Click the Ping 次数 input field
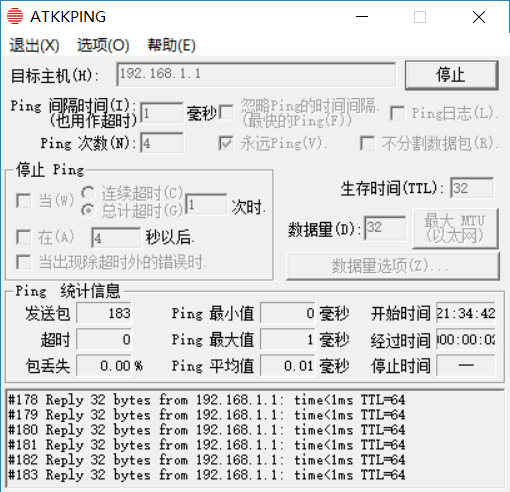510x492 pixels. [162, 143]
